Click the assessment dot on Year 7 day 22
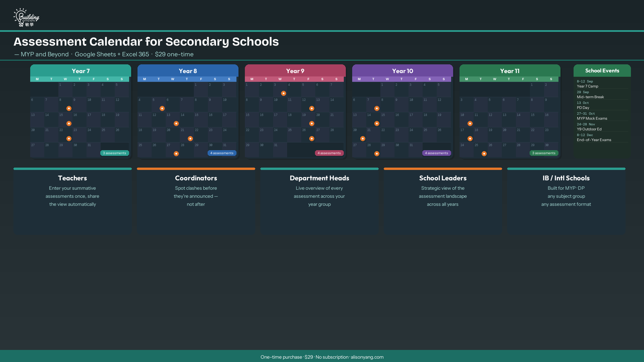 (69, 138)
